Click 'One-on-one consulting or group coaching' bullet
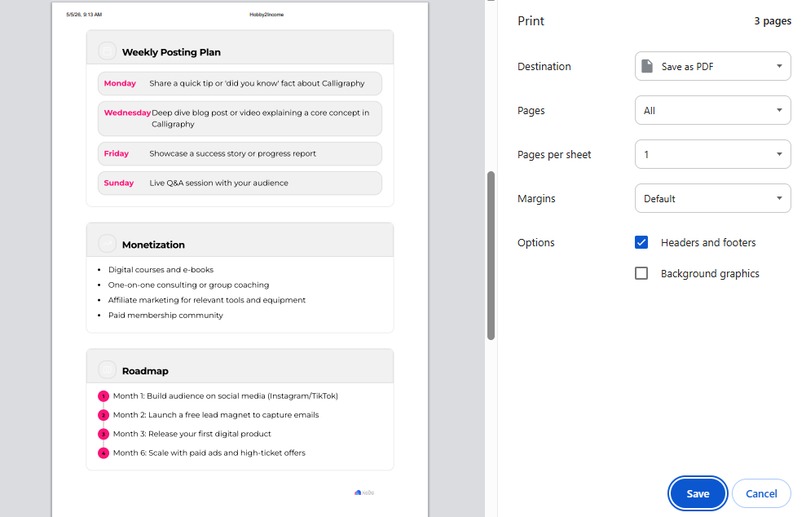 click(188, 285)
